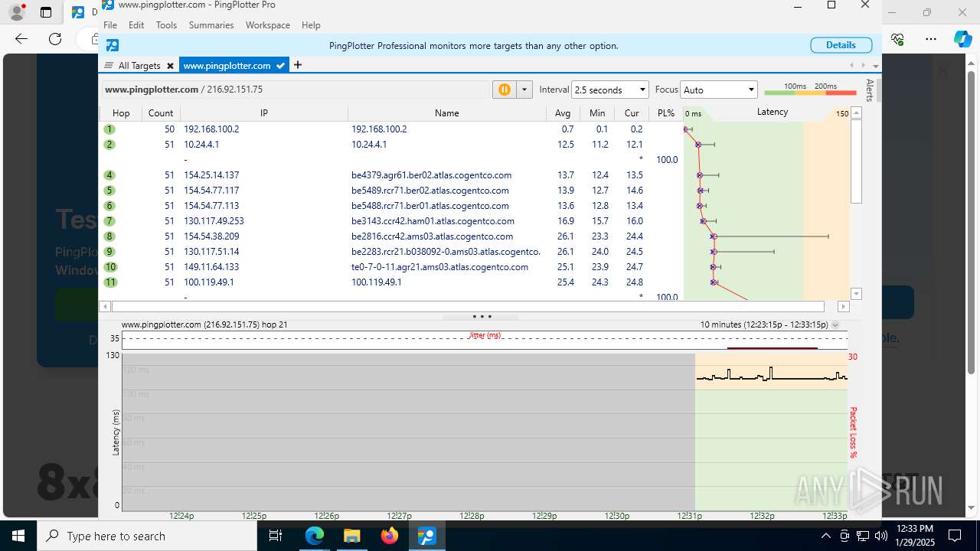The height and width of the screenshot is (551, 980).
Task: Open Microsoft Edge from the taskbar
Action: (315, 536)
